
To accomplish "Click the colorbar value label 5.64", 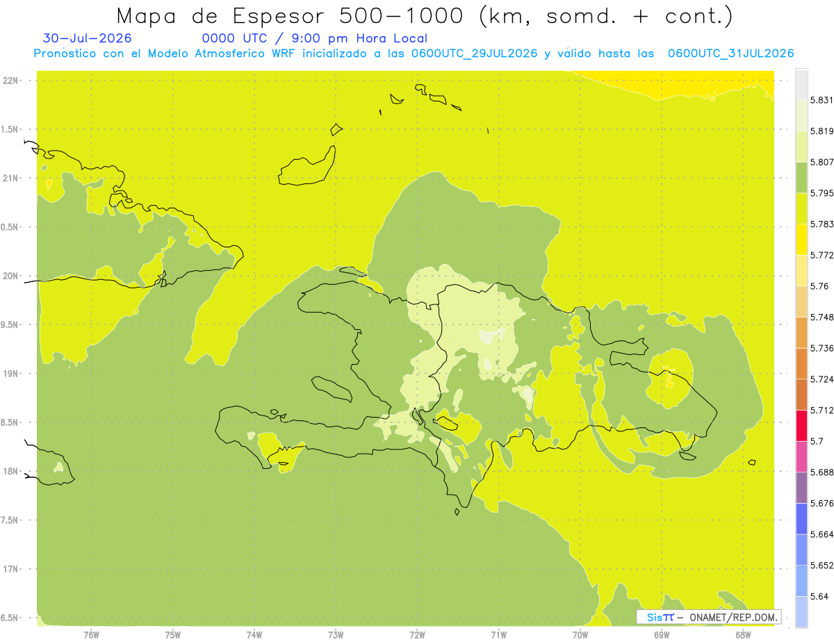I will point(819,596).
